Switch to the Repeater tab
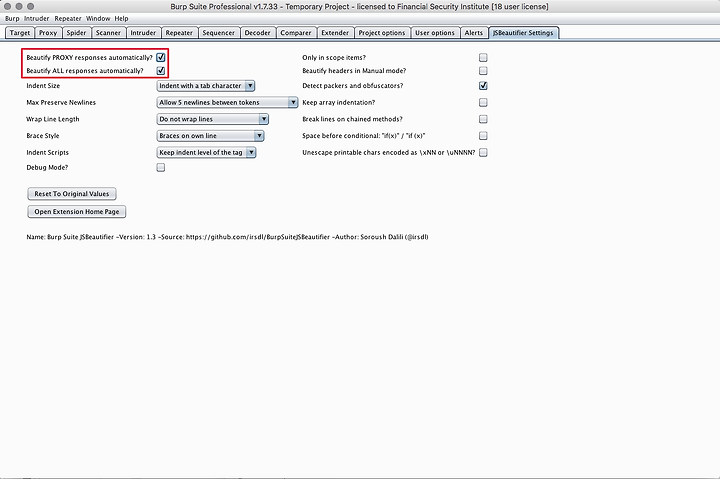Viewport: 720px width, 479px height. (179, 33)
